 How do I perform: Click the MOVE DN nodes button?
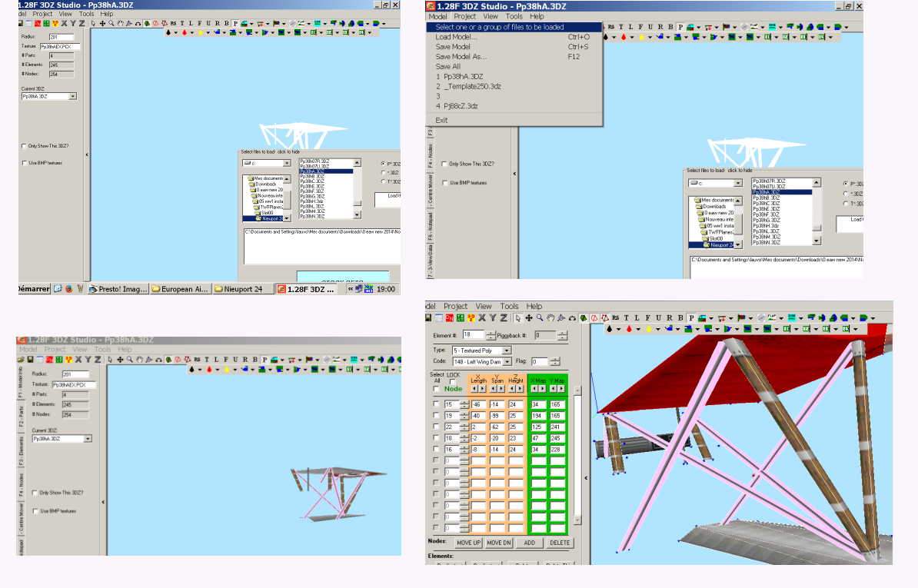point(499,543)
